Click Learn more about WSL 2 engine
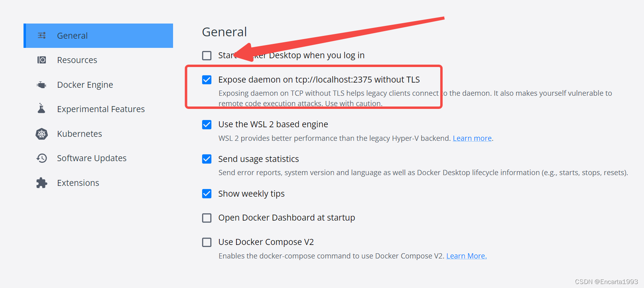Screen dimensions: 644x288 pyautogui.click(x=472, y=138)
